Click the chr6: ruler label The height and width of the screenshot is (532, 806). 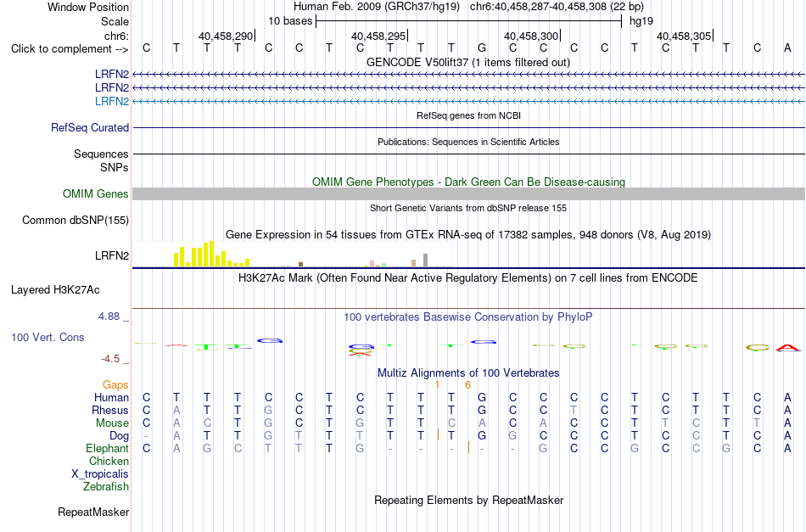pos(116,36)
